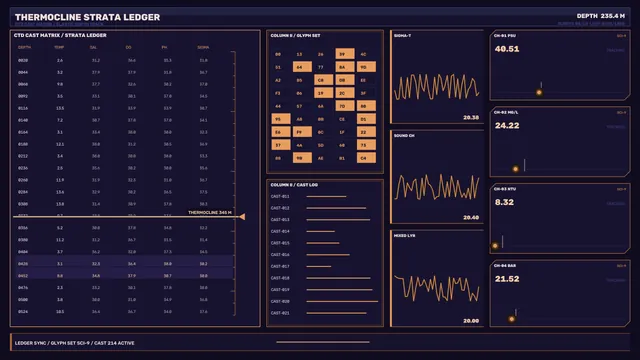Viewport: 640px width, 360px height.
Task: Toggle the lit glyph cell 64
Action: [x=302, y=67]
